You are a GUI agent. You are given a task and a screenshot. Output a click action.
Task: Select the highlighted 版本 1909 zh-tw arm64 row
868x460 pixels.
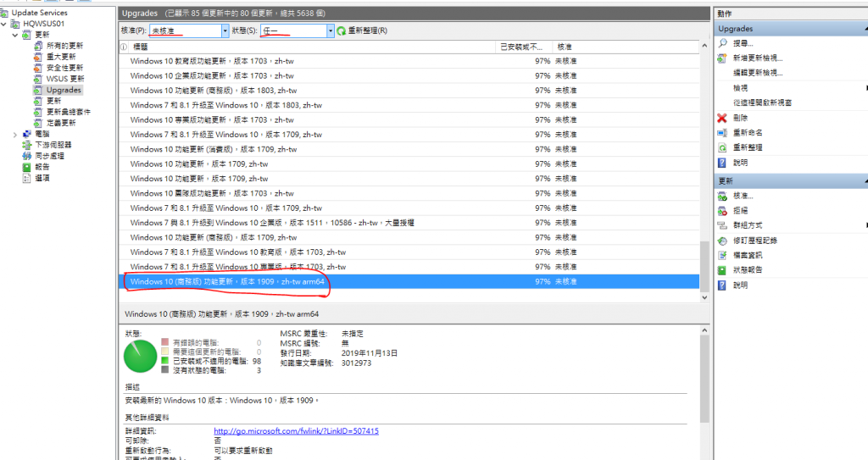pyautogui.click(x=409, y=282)
